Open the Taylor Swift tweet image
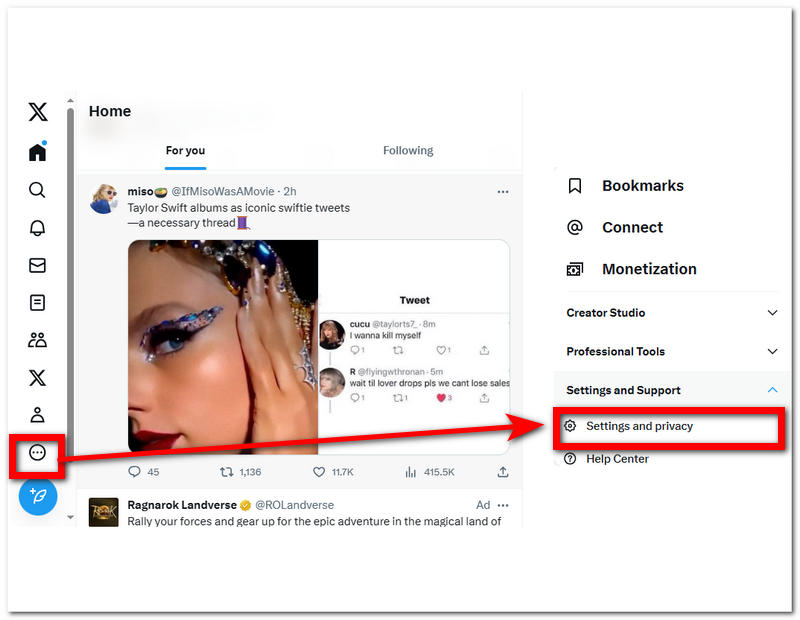The image size is (800, 620). [x=318, y=346]
